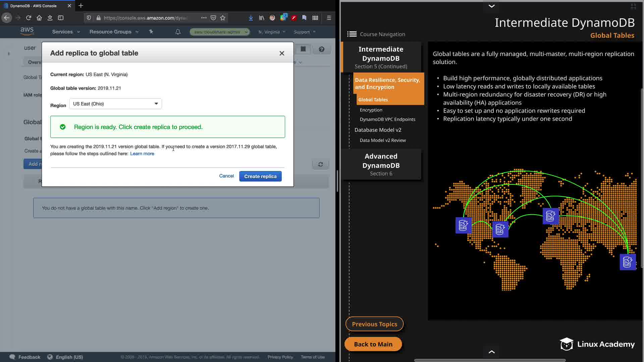
Task: Open the Firefox hamburger menu
Action: click(x=329, y=18)
